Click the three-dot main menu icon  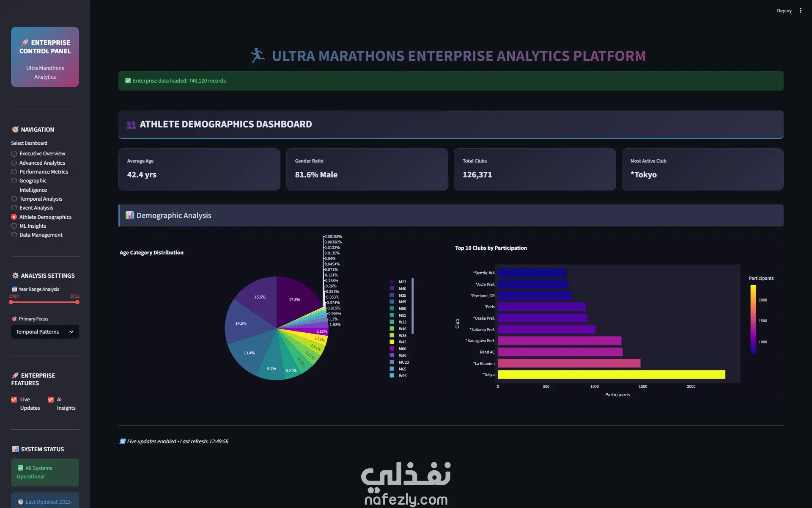coord(801,11)
